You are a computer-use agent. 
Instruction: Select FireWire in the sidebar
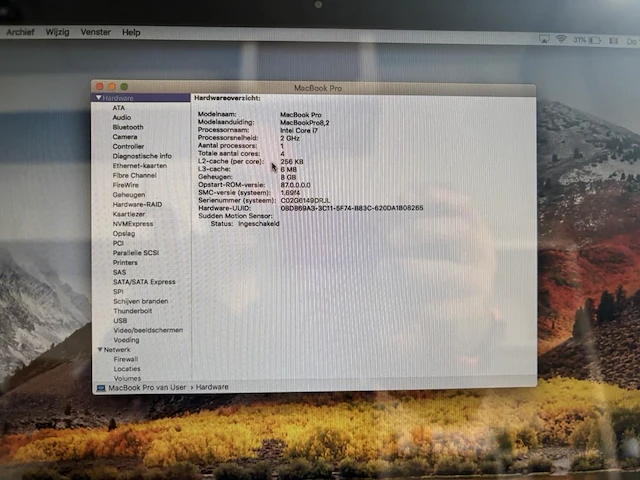pyautogui.click(x=126, y=185)
